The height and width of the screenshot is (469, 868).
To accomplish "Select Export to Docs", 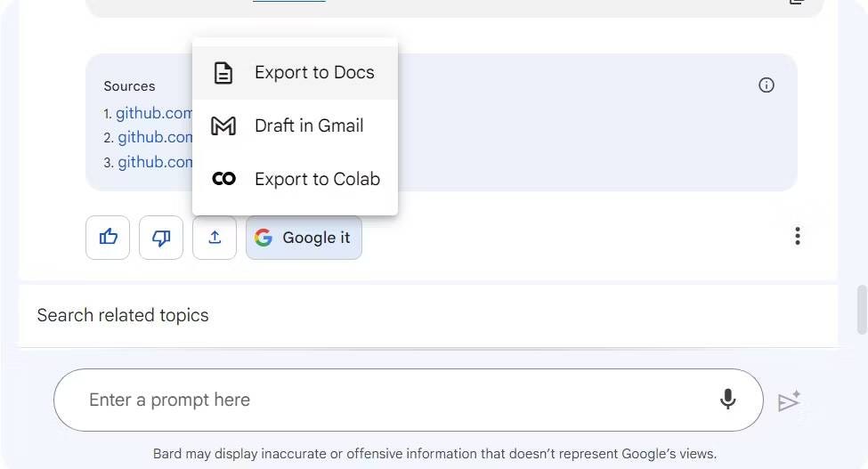I will click(x=313, y=73).
